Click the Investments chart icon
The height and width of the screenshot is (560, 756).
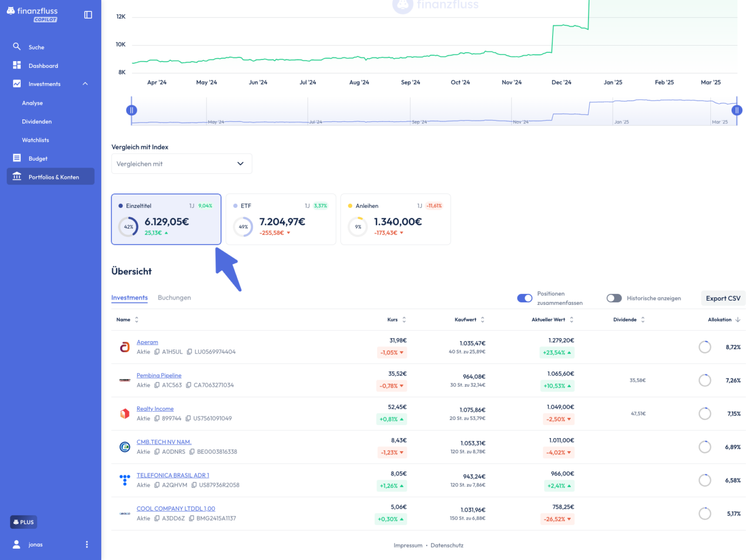click(17, 83)
